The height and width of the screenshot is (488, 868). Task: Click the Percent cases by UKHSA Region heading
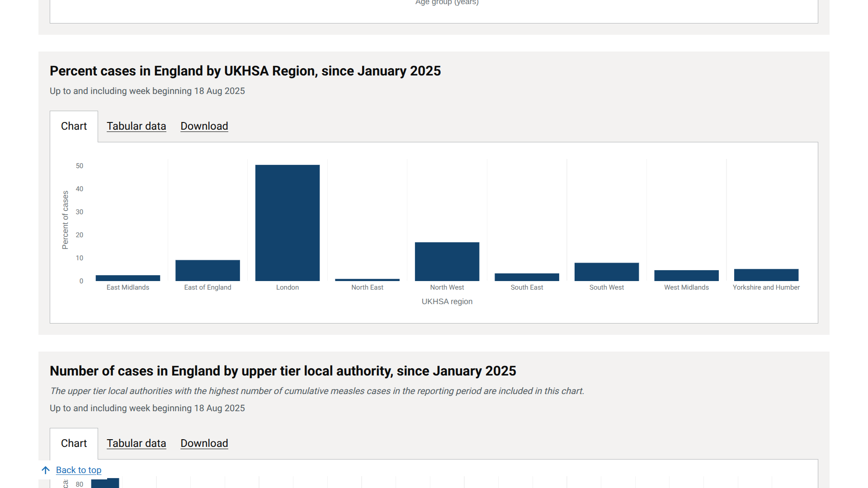(x=245, y=71)
